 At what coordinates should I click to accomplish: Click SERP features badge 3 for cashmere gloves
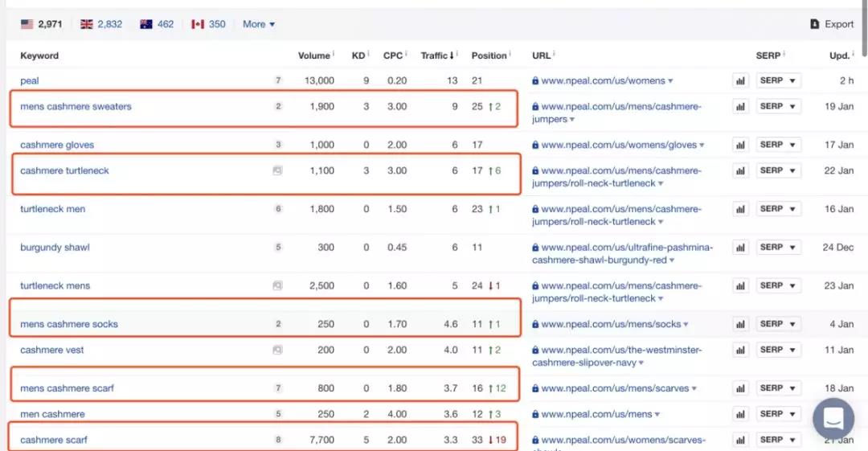278,145
